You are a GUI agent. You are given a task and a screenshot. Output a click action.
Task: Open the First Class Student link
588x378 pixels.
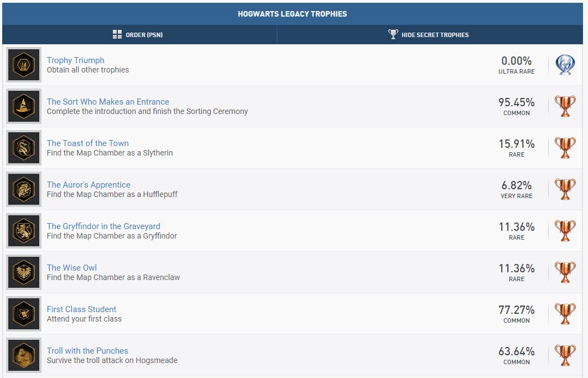coord(81,309)
